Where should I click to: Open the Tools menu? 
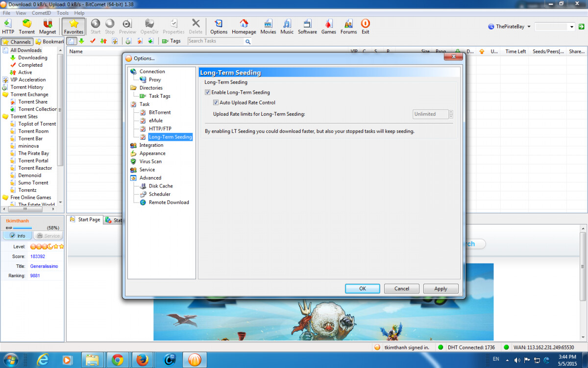(63, 13)
